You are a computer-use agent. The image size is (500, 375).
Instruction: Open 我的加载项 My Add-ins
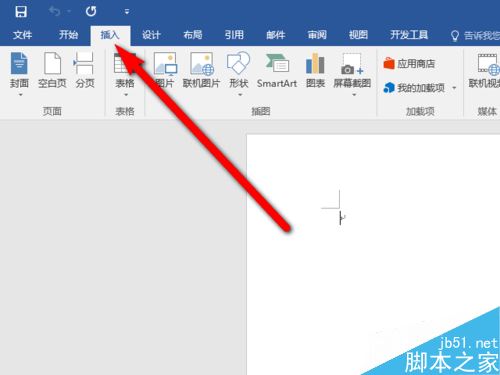click(x=414, y=88)
